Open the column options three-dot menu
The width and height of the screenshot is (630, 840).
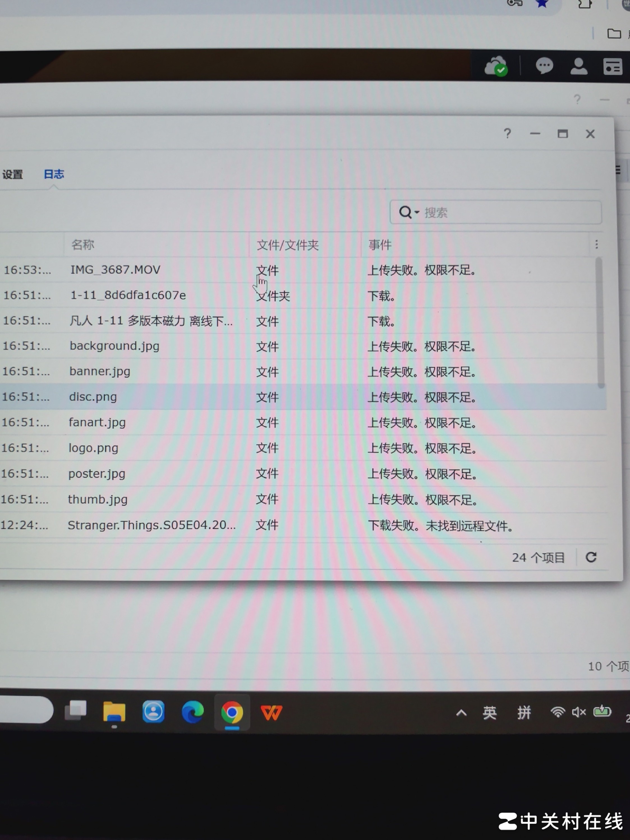(596, 244)
